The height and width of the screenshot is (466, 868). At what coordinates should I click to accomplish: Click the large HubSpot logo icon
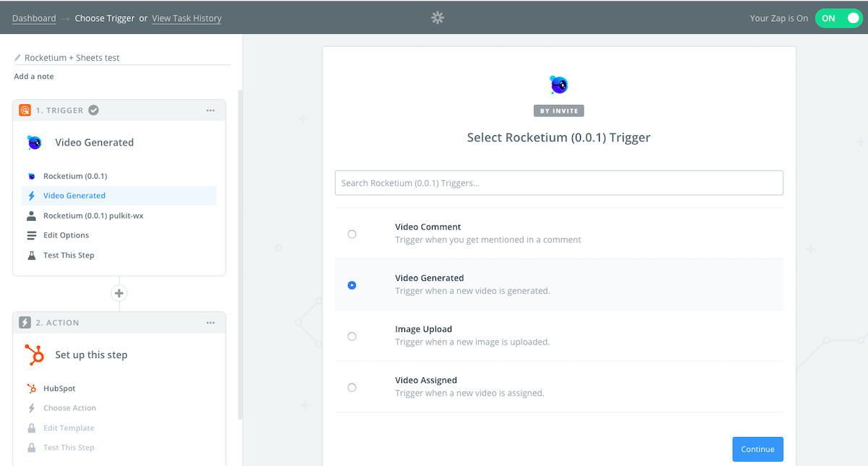tap(35, 355)
